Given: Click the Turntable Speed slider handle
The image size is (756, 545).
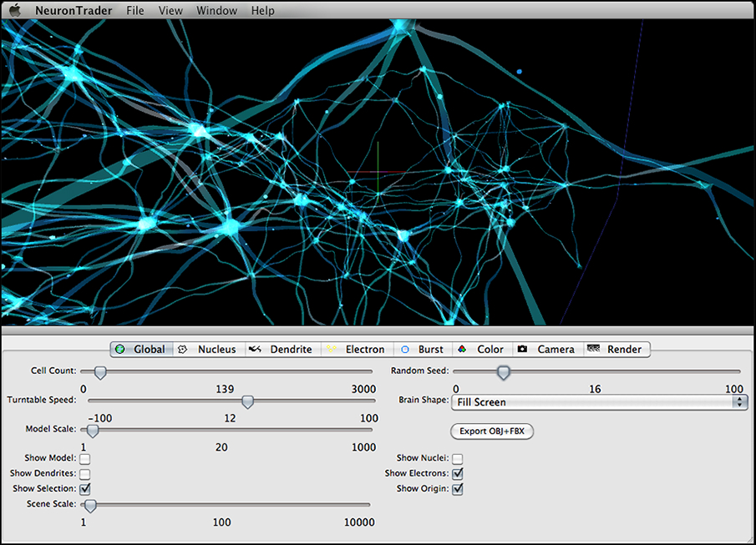Looking at the screenshot, I should coord(247,402).
